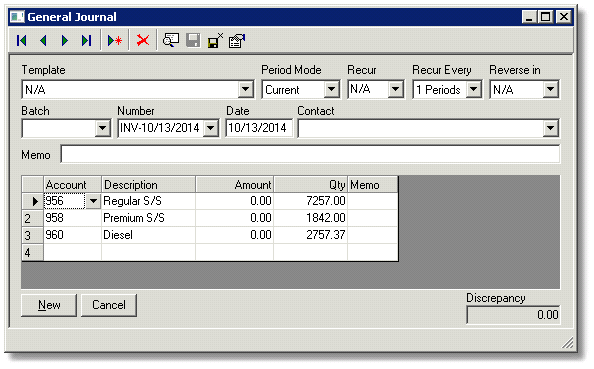Delete record using red X icon
594x369 pixels.
(143, 40)
